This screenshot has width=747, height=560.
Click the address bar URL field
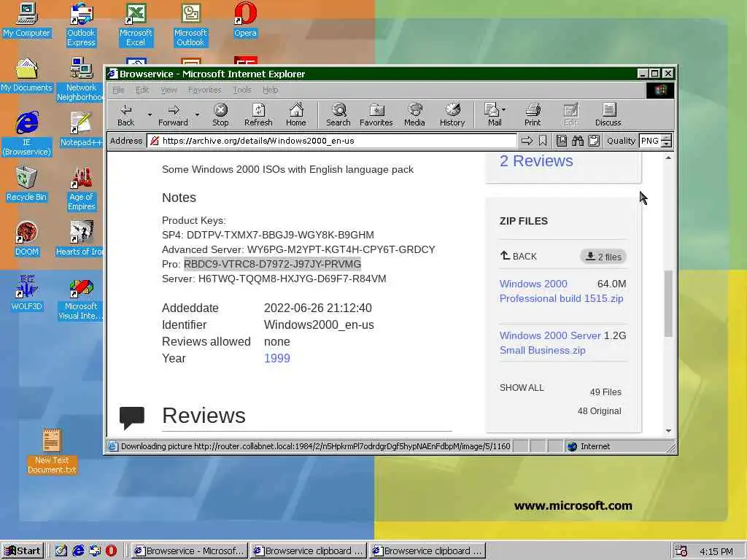pos(332,141)
